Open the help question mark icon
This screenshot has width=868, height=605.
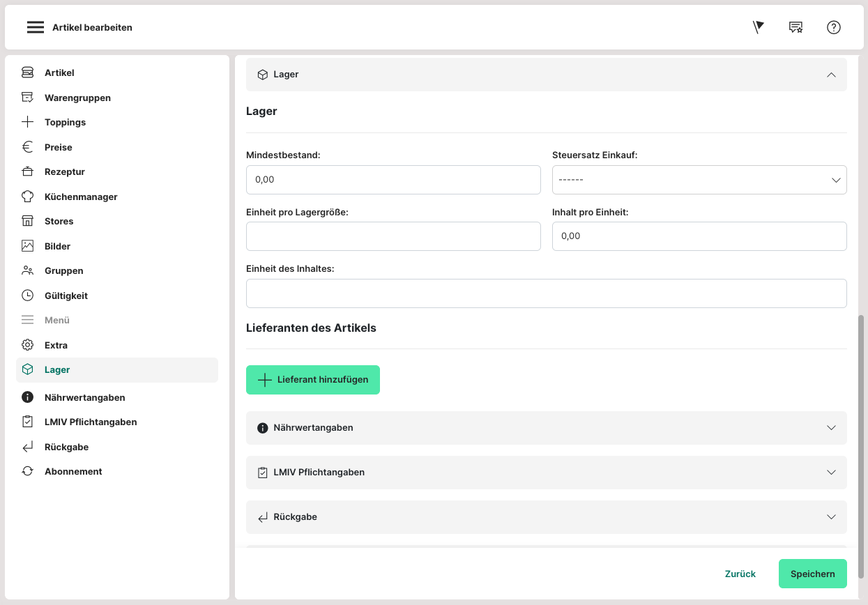[834, 27]
